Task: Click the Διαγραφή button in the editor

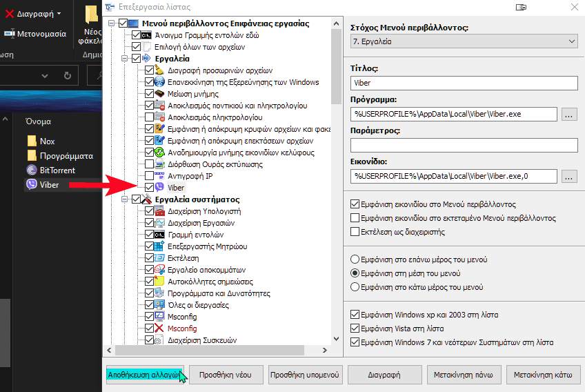Action: pos(384,375)
